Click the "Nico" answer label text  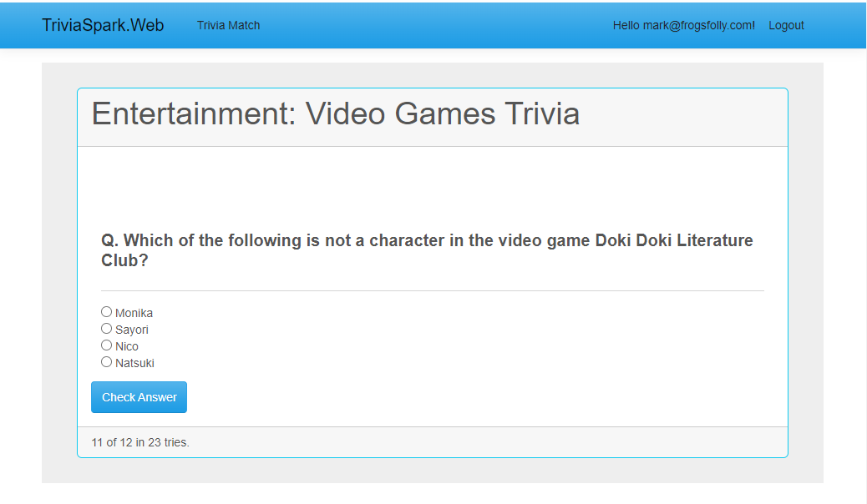(127, 346)
